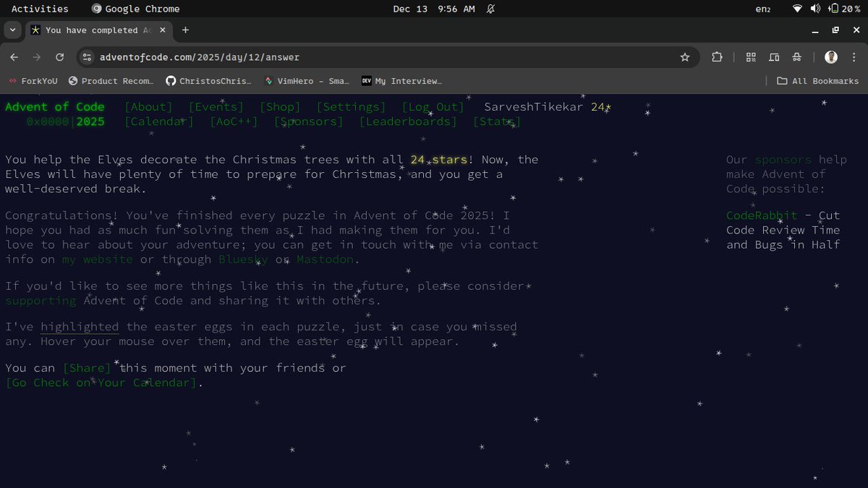This screenshot has height=488, width=868.
Task: Go back to the previous page
Action: 14,57
